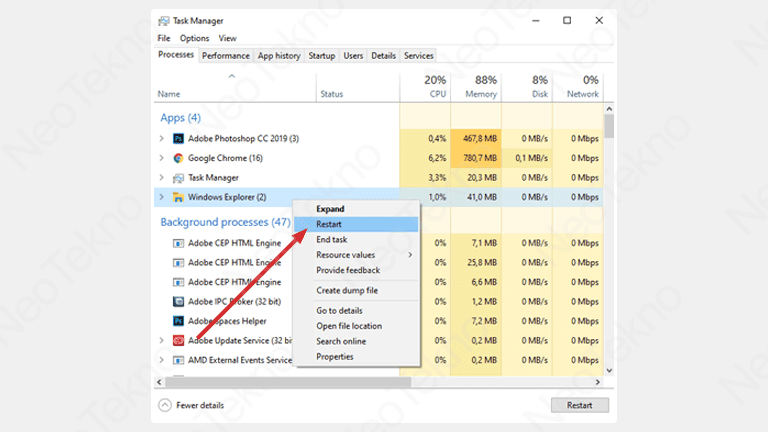Screen dimensions: 768x432
Task: Click the Google Chrome process icon
Action: tap(178, 158)
